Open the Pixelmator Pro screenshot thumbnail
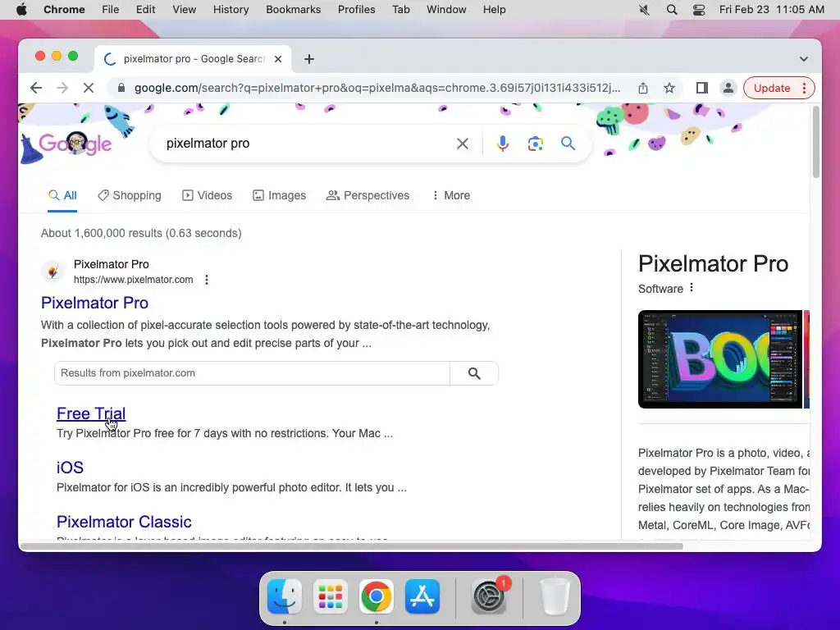Screen dimensions: 840x630 tap(720, 359)
